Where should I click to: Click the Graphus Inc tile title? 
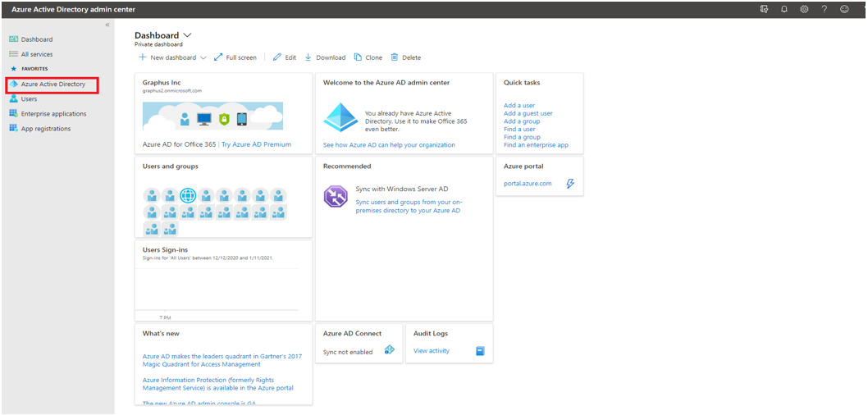click(162, 83)
